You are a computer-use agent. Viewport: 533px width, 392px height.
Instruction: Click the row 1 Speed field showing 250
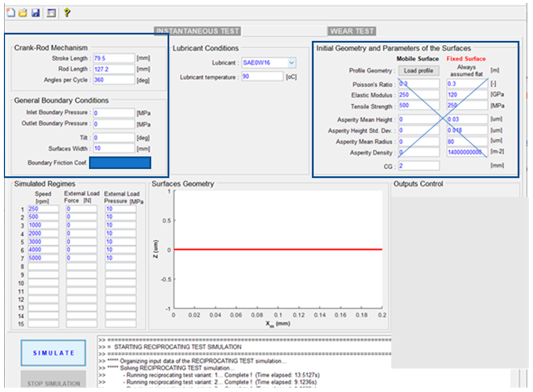[x=43, y=209]
